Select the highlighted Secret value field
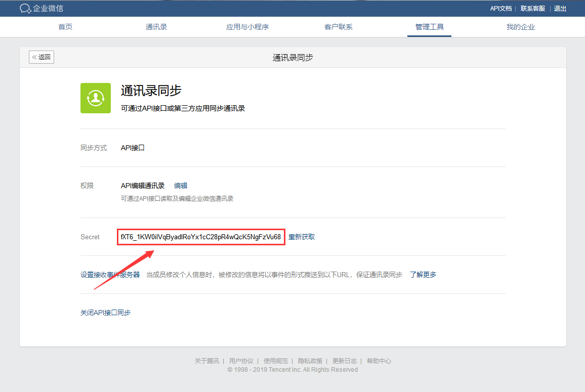 [x=201, y=236]
